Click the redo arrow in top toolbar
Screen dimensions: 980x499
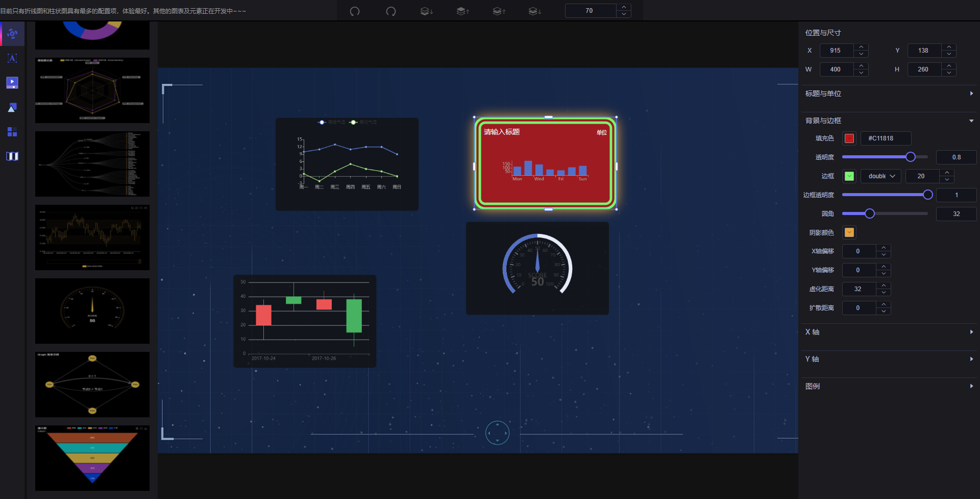click(391, 11)
